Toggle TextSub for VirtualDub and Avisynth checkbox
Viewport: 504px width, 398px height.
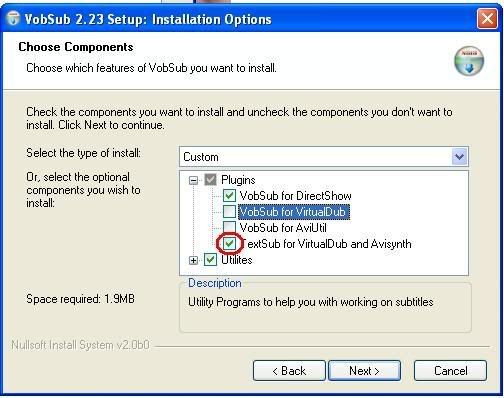229,244
